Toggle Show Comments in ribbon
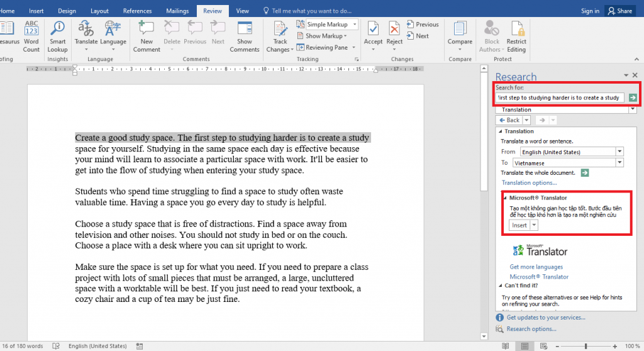The height and width of the screenshot is (351, 644). (x=245, y=35)
